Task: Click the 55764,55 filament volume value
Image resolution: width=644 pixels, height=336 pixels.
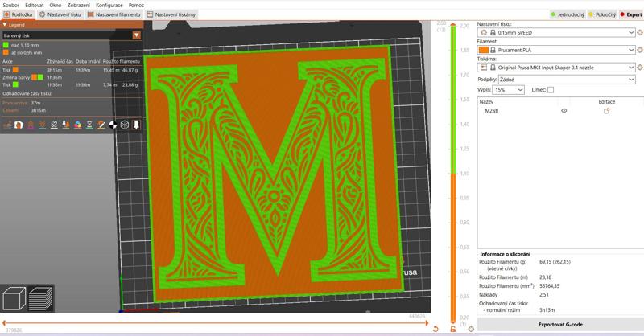Action: coord(550,286)
